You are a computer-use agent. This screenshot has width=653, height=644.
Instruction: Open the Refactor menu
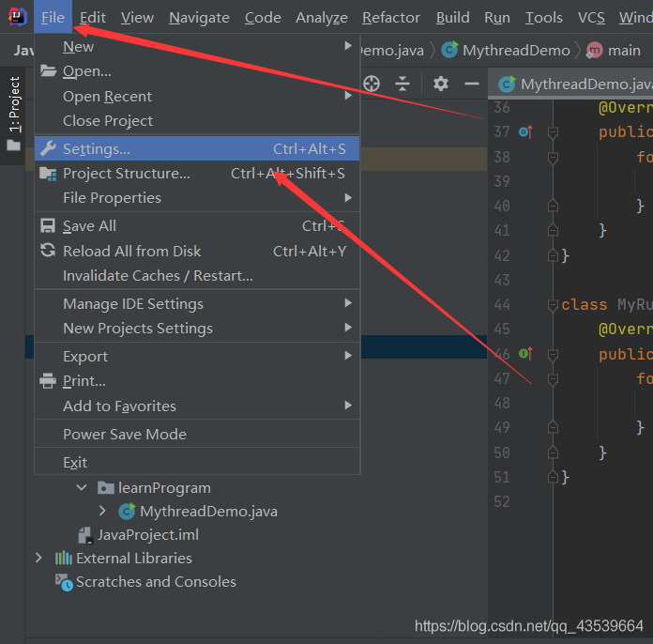point(391,18)
